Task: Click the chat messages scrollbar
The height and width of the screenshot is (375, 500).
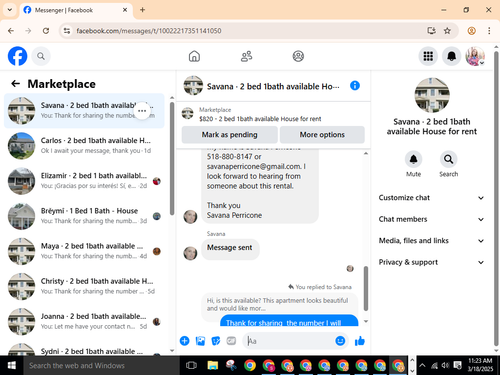Action: pos(366,288)
